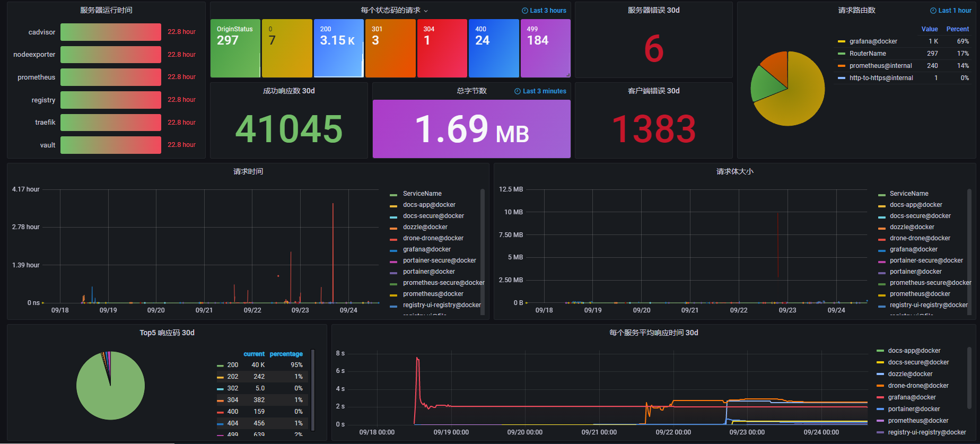Viewport: 980px width, 444px height.
Task: Click the clock icon beside Last 3 hours
Action: [x=524, y=11]
